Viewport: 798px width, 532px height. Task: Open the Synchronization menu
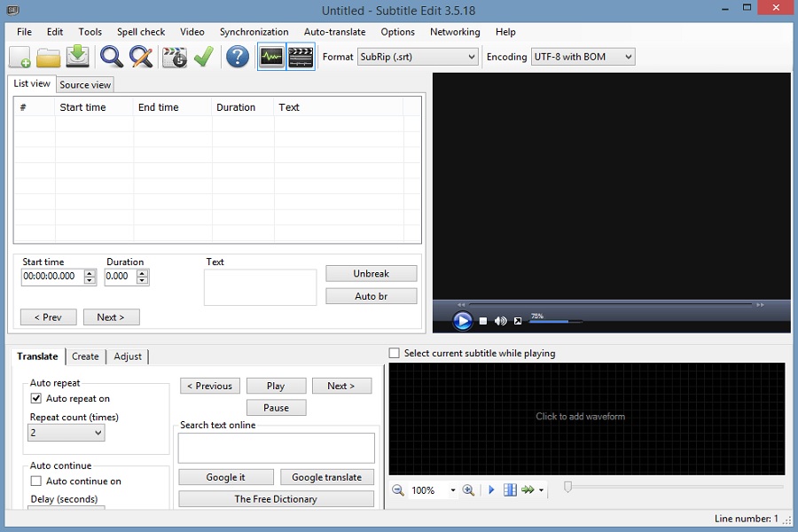(x=254, y=32)
